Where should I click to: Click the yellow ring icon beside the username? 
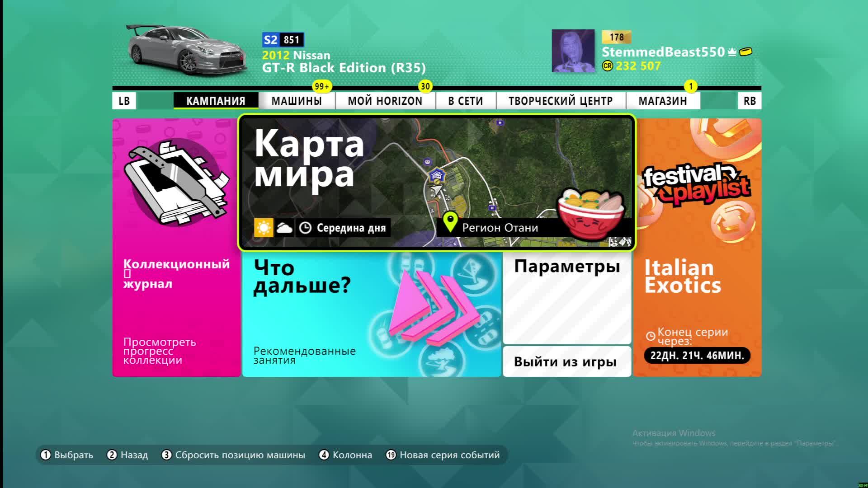tap(746, 52)
